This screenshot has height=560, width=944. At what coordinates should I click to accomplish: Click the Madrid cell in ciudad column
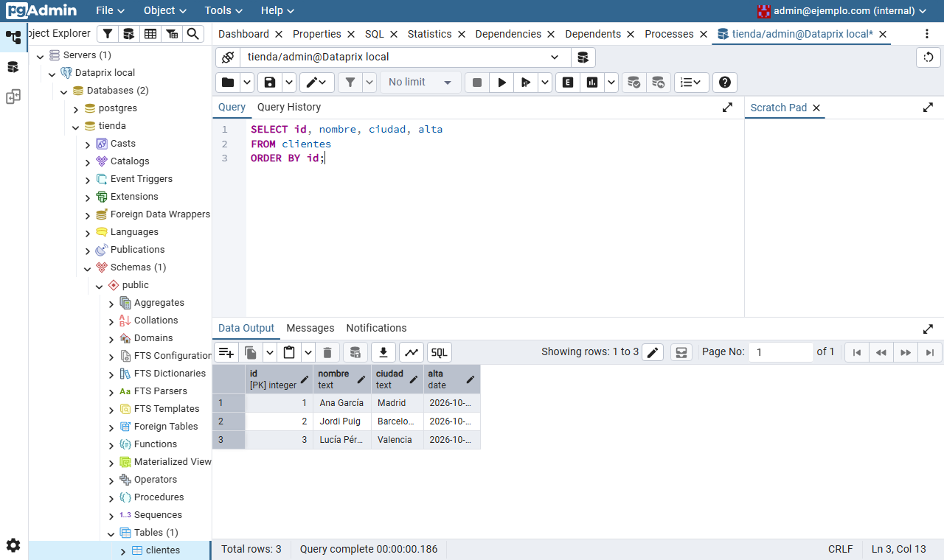point(398,403)
